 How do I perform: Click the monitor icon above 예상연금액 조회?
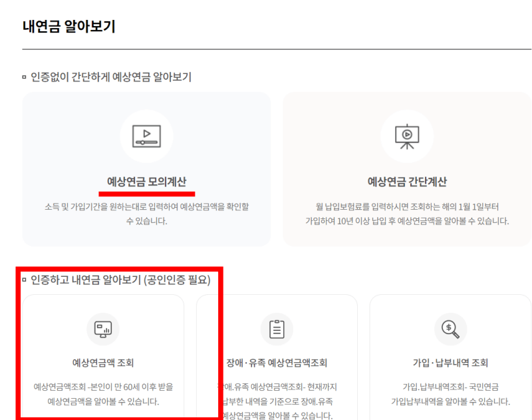(102, 329)
